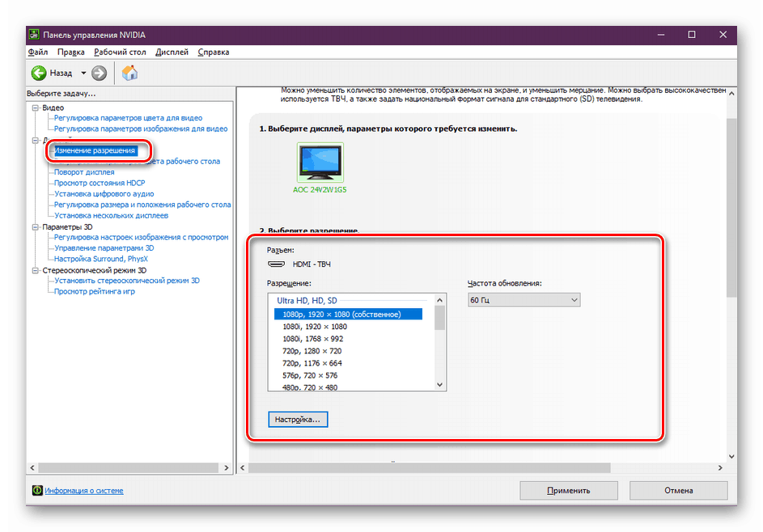The height and width of the screenshot is (532, 763).
Task: Open Установить стереоскопический режим 3D
Action: 127,281
